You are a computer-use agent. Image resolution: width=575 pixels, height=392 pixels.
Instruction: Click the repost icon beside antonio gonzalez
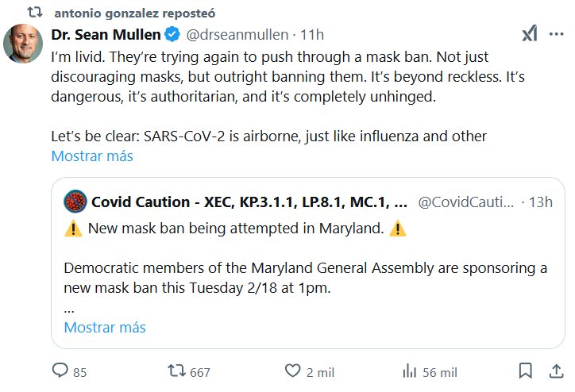[x=35, y=13]
